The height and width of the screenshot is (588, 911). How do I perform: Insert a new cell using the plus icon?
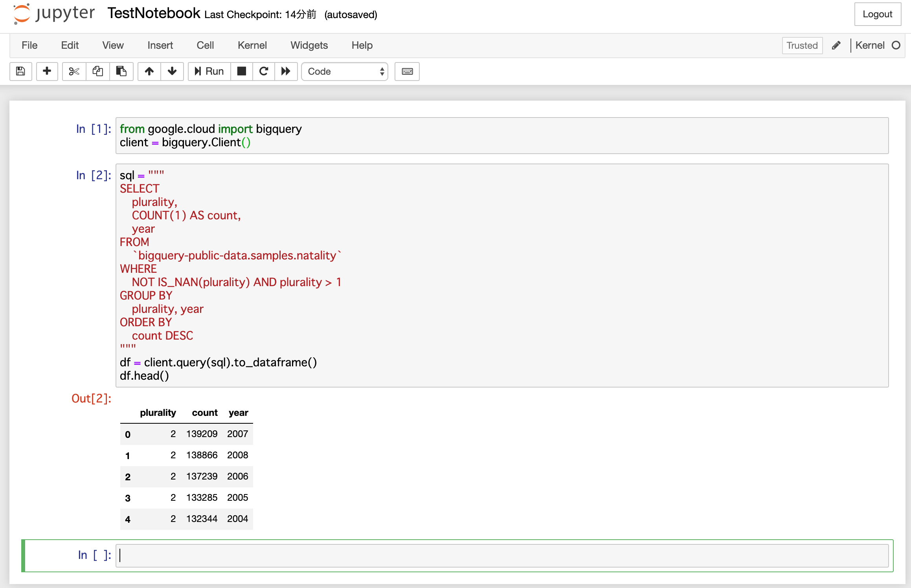pyautogui.click(x=47, y=72)
